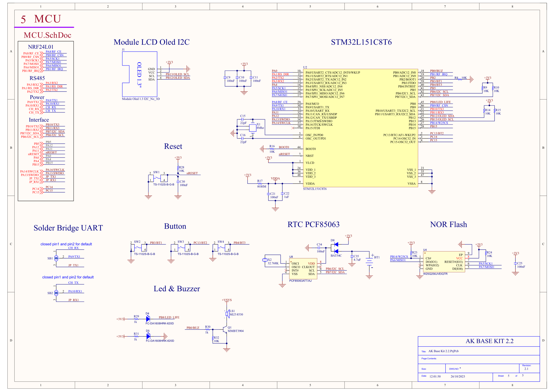The width and height of the screenshot is (555, 392).
Task: Select the U4 W25Q256 flash chip
Action: (444, 262)
